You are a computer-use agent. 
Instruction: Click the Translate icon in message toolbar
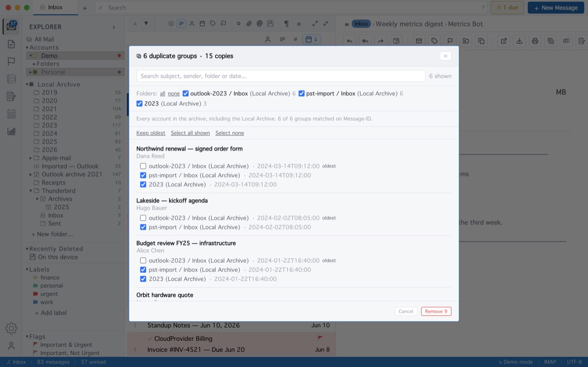pos(550,41)
